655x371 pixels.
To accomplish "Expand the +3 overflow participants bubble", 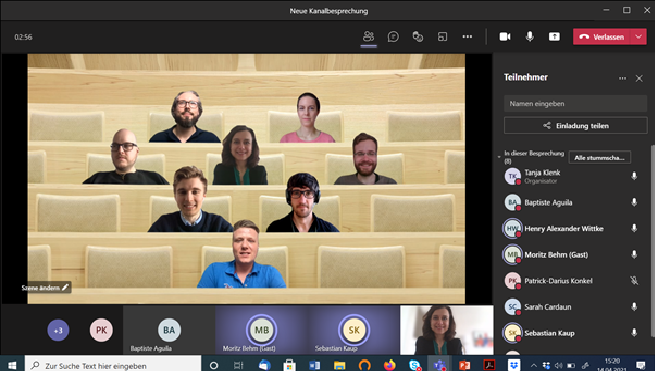I will (x=58, y=330).
